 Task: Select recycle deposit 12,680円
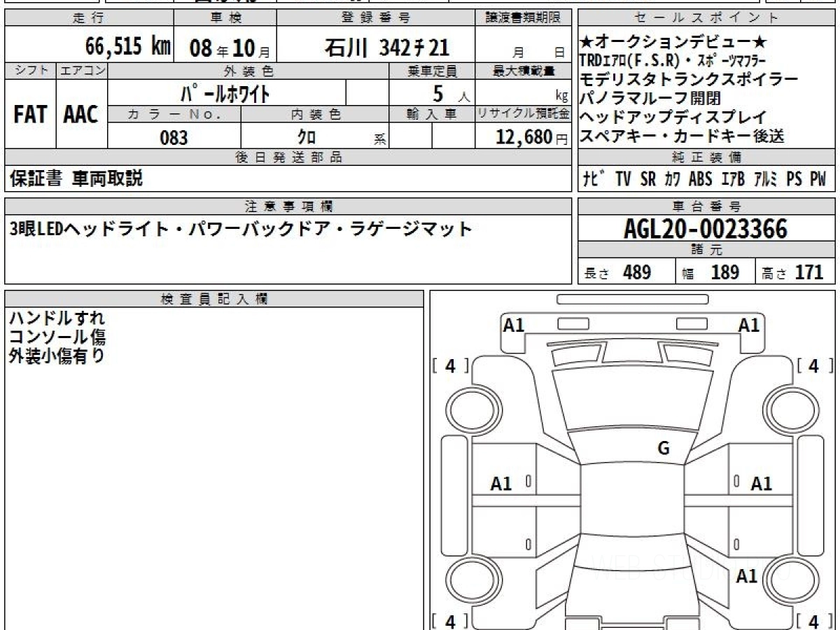[533, 138]
